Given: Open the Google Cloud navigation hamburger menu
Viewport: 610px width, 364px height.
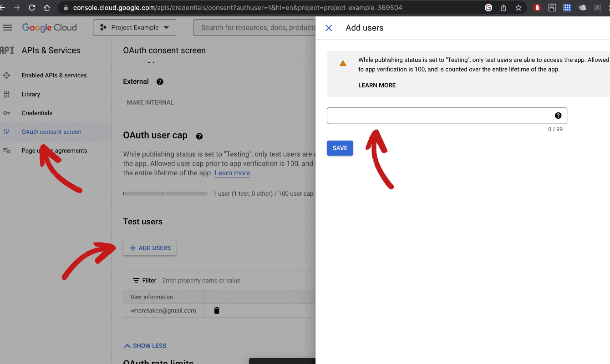Looking at the screenshot, I should pyautogui.click(x=7, y=28).
